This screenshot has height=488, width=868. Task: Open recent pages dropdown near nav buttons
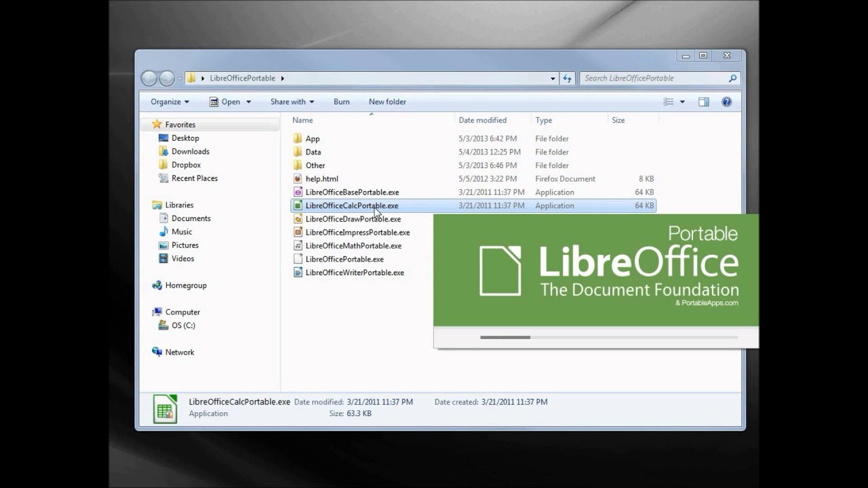coord(180,79)
